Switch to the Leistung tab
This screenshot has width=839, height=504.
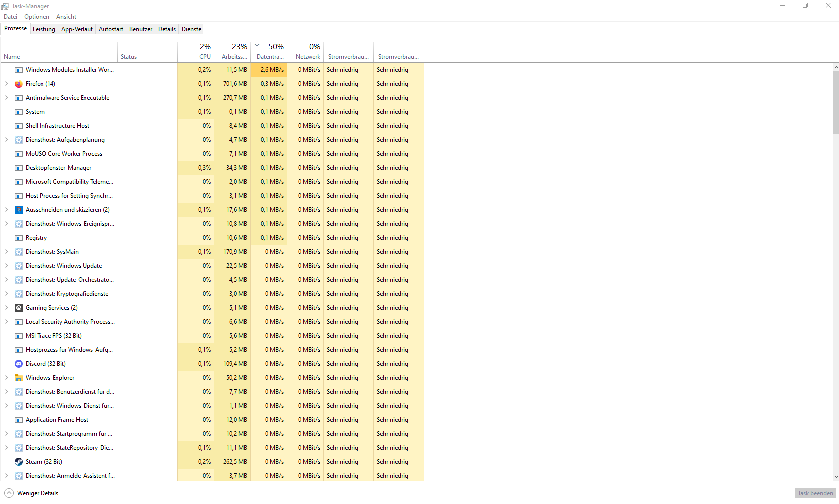(44, 29)
